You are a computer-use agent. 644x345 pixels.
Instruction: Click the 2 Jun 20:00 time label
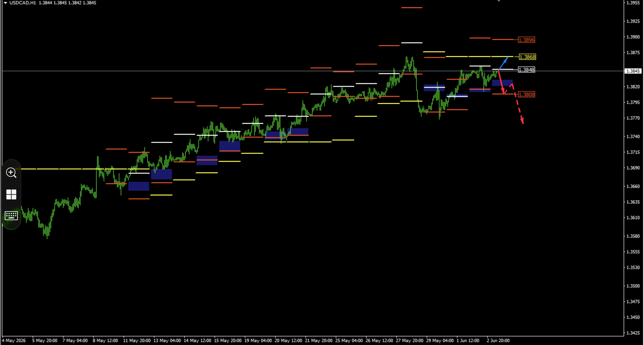498,341
